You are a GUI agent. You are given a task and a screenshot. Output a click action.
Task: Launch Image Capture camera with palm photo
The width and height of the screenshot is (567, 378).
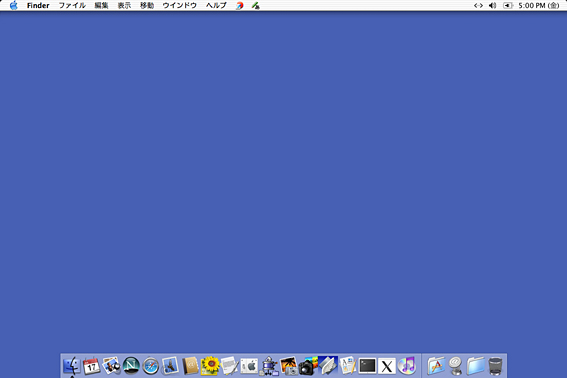(x=289, y=366)
